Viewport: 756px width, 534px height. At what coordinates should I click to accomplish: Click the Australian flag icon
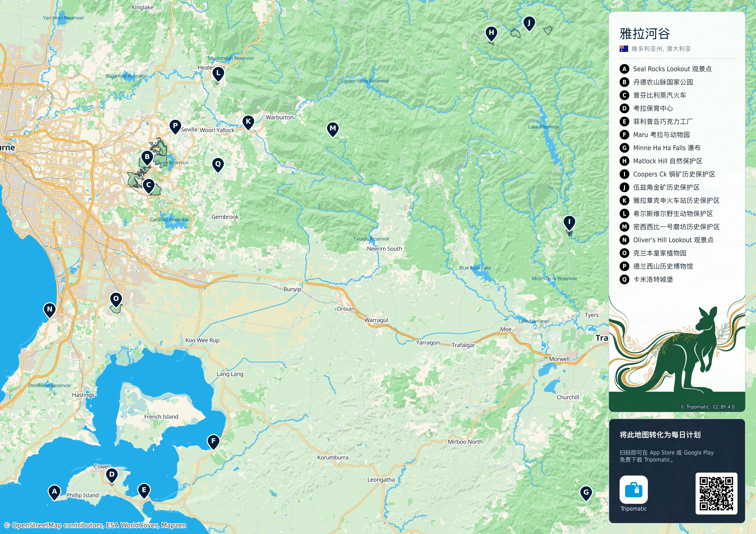624,49
